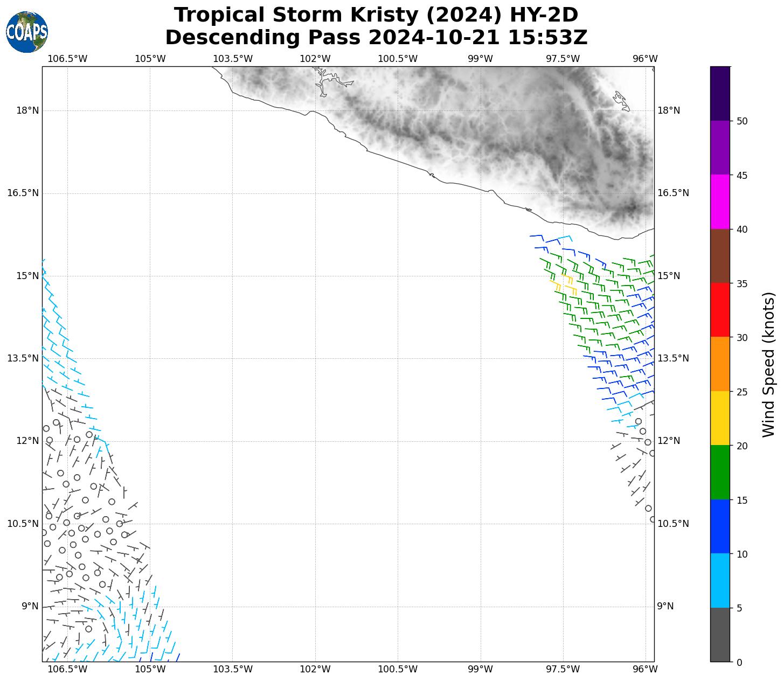Choose the orange 25-30 knots colorbar segment
Image resolution: width=784 pixels, height=681 pixels.
pyautogui.click(x=720, y=364)
